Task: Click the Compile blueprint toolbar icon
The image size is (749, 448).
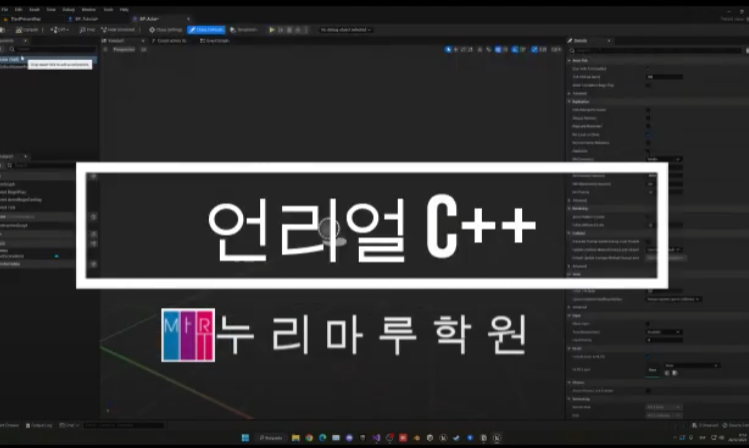Action: (31, 30)
